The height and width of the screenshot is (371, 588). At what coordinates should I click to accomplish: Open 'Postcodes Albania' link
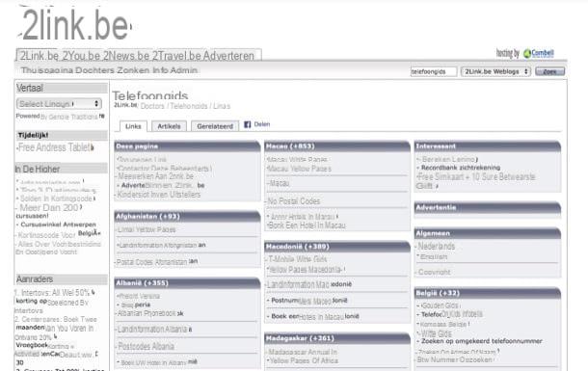(x=146, y=346)
